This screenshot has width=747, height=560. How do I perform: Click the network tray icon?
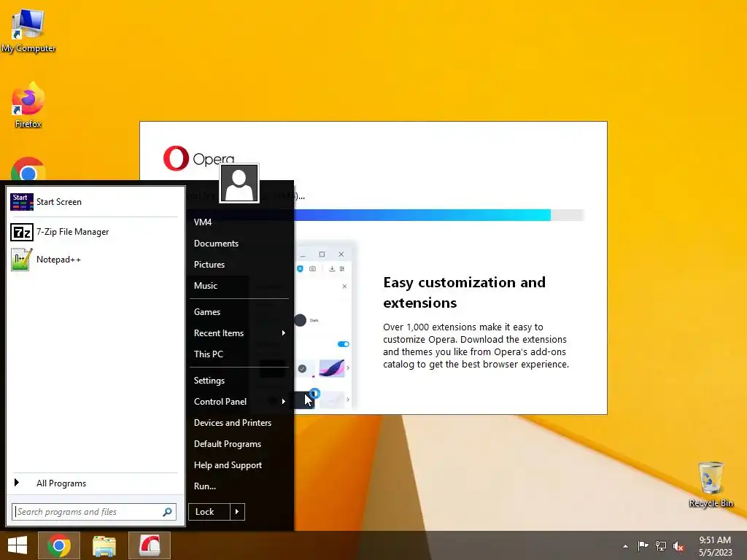pos(661,545)
